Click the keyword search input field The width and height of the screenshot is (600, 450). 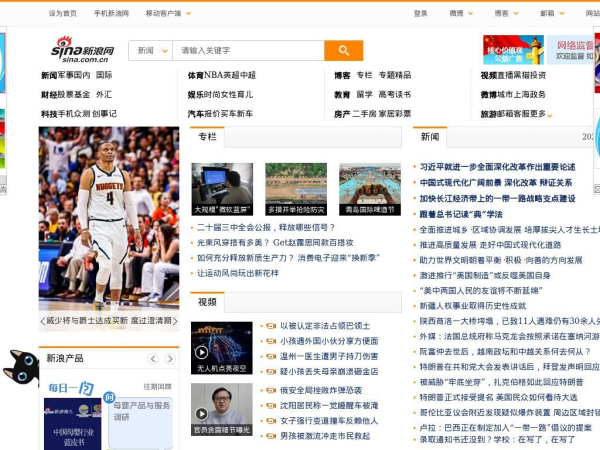coord(248,51)
